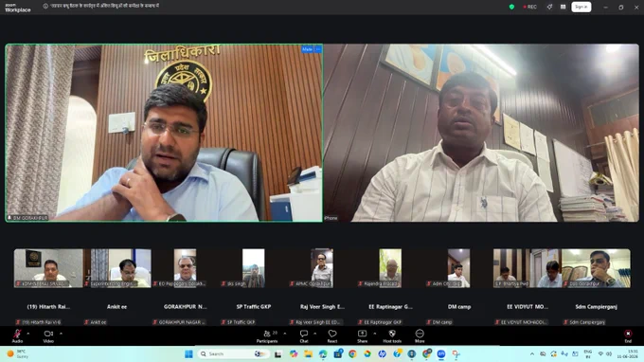644x362 pixels.
Task: Open the weather widget showing Sunny
Action: point(17,353)
